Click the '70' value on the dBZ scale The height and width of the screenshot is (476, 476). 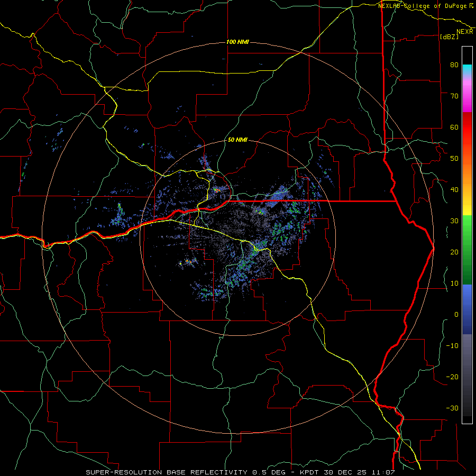454,96
